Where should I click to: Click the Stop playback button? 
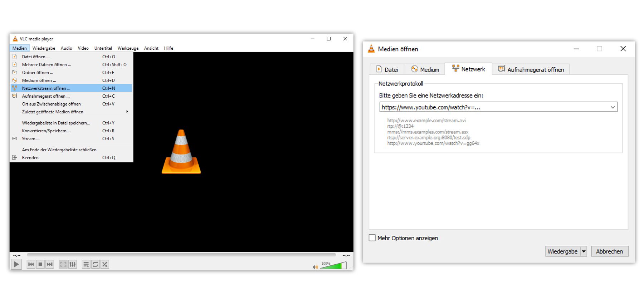pyautogui.click(x=40, y=264)
